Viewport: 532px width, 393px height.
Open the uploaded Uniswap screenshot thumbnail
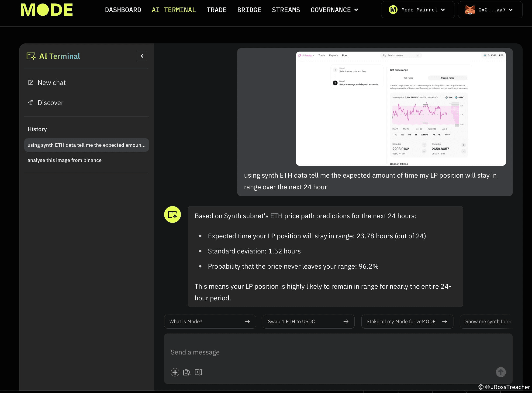401,109
